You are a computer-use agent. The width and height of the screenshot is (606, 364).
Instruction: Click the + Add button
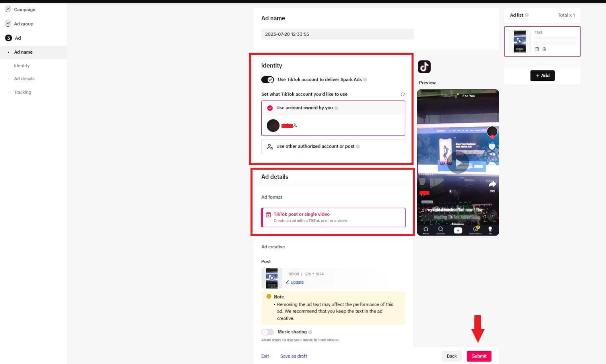[542, 76]
